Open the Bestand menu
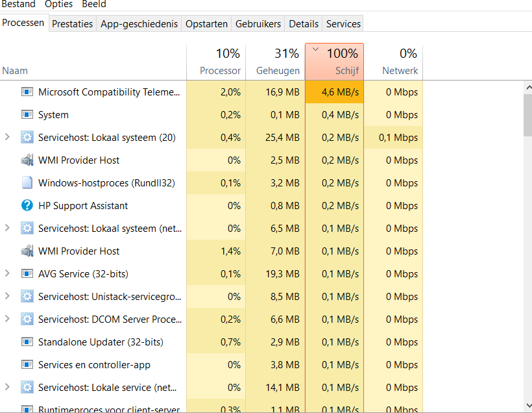 [18, 4]
